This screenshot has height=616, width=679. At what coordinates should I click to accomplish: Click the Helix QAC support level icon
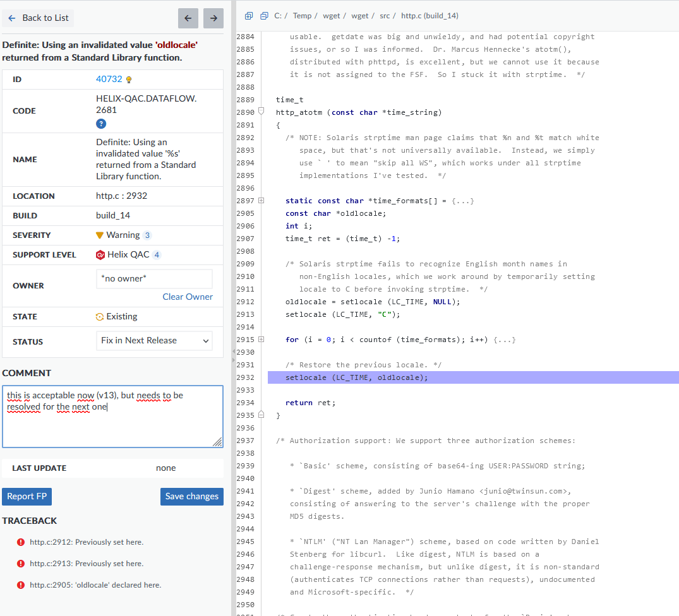pos(100,255)
